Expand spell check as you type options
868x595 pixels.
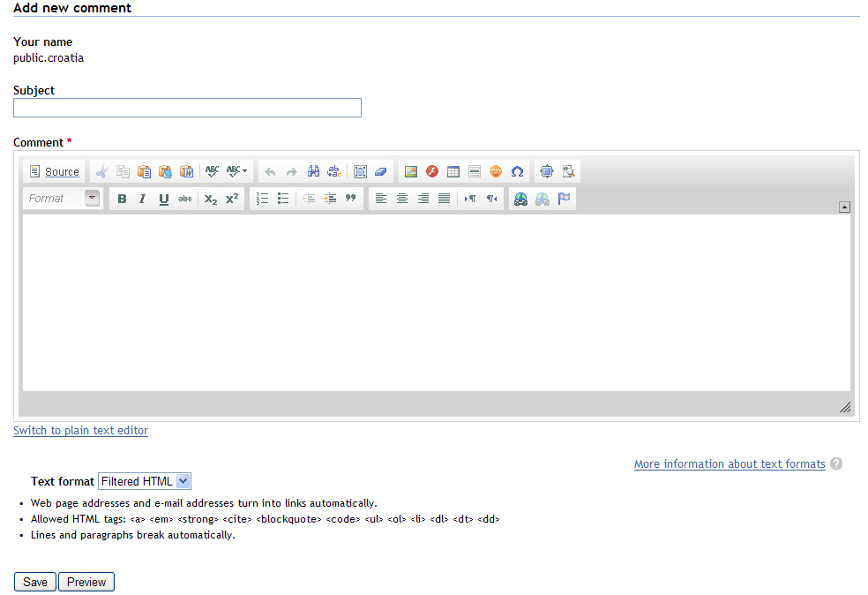click(237, 172)
